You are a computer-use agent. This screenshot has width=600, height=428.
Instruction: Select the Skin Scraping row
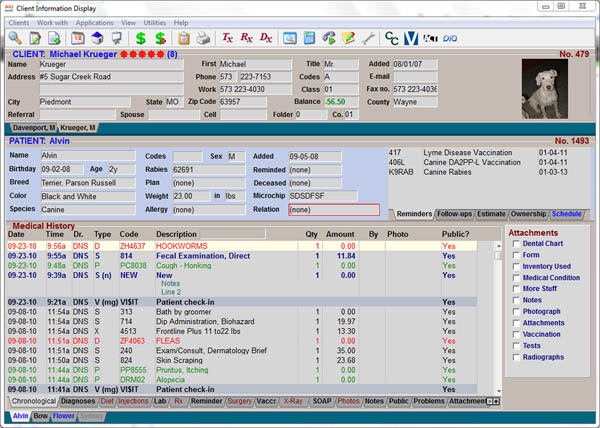[242, 360]
